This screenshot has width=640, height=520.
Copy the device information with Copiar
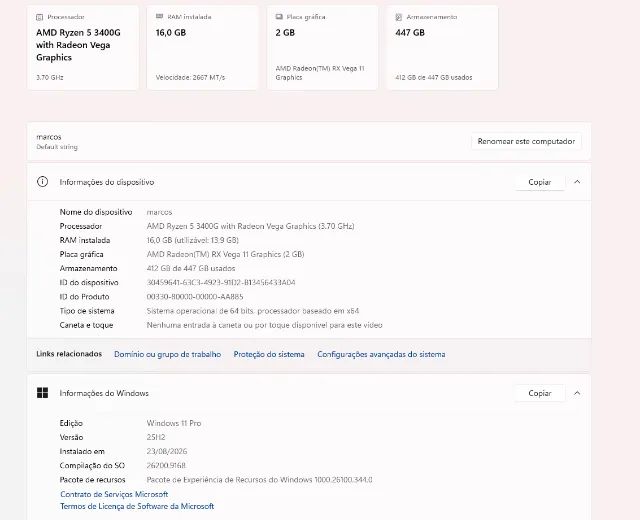pyautogui.click(x=540, y=182)
